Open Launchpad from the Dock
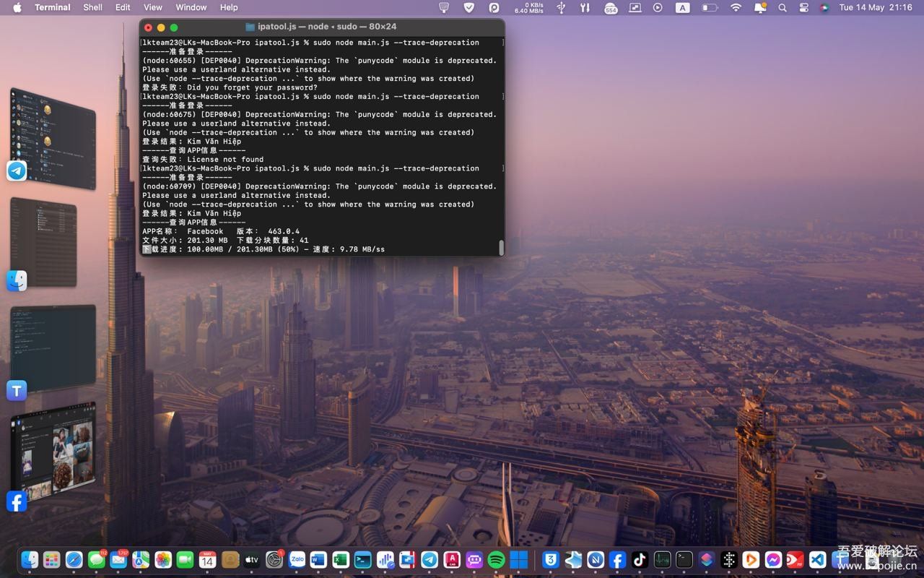 pyautogui.click(x=52, y=559)
